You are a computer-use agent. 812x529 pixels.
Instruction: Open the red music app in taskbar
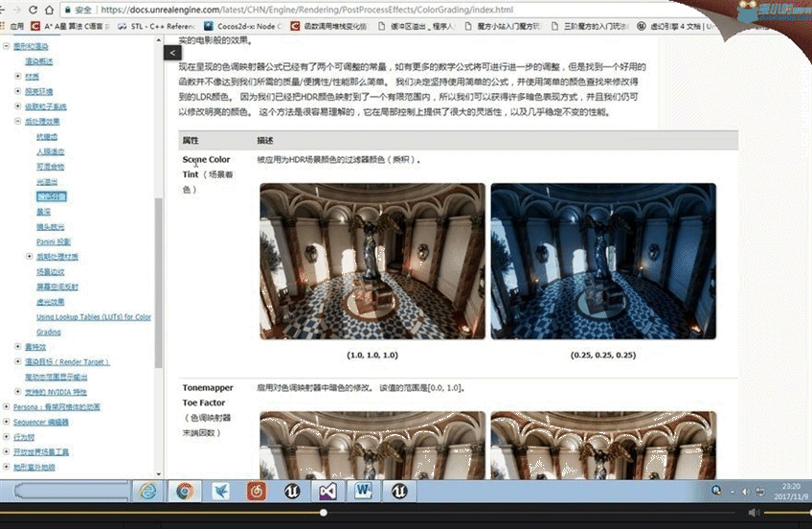257,491
